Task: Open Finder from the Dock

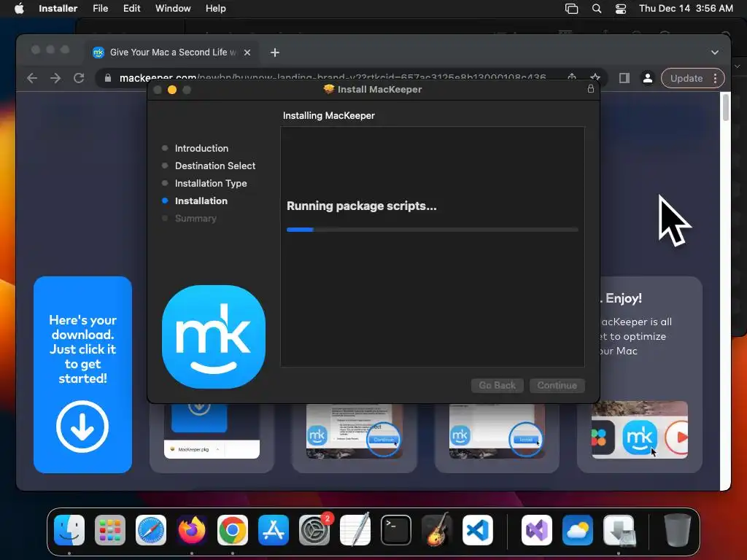Action: [x=69, y=530]
